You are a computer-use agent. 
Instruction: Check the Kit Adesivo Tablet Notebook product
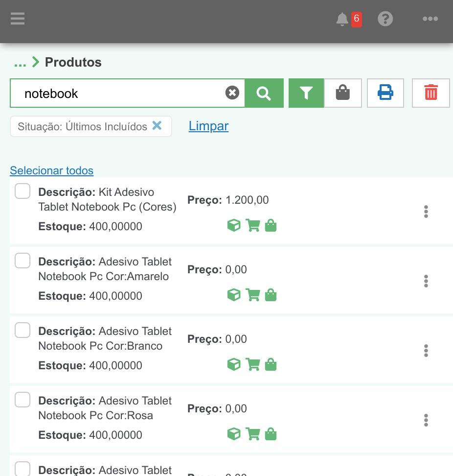click(23, 191)
